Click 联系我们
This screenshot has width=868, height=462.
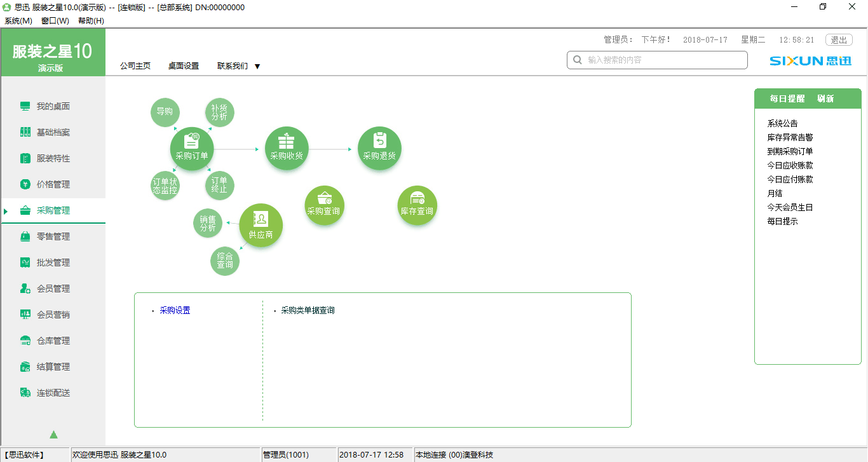coord(233,65)
